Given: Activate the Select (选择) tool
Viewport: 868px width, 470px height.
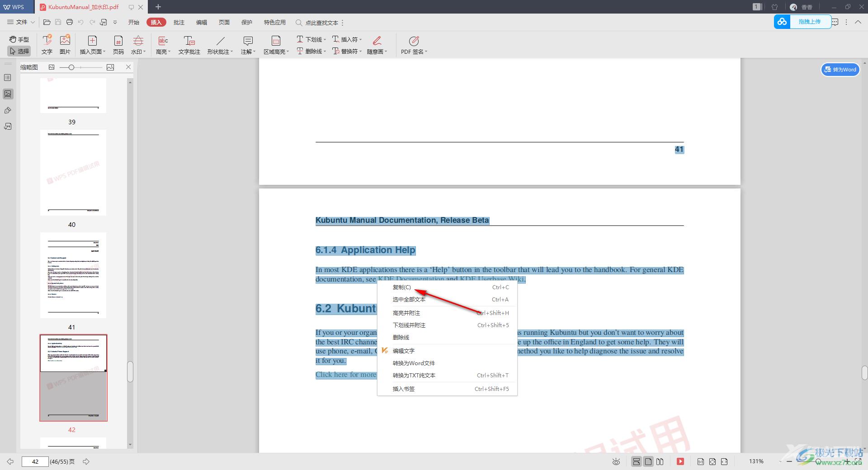Looking at the screenshot, I should [x=19, y=51].
